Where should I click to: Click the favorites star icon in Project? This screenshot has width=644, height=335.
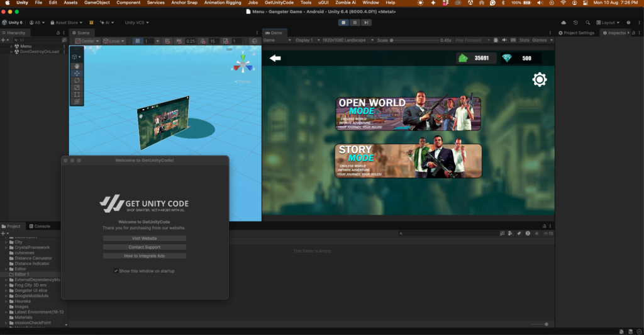tap(536, 234)
